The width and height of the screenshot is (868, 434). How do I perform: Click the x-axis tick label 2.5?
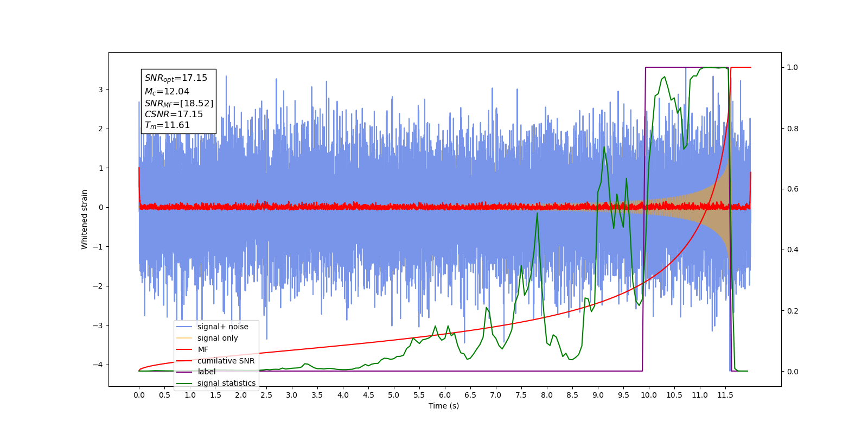click(x=266, y=395)
